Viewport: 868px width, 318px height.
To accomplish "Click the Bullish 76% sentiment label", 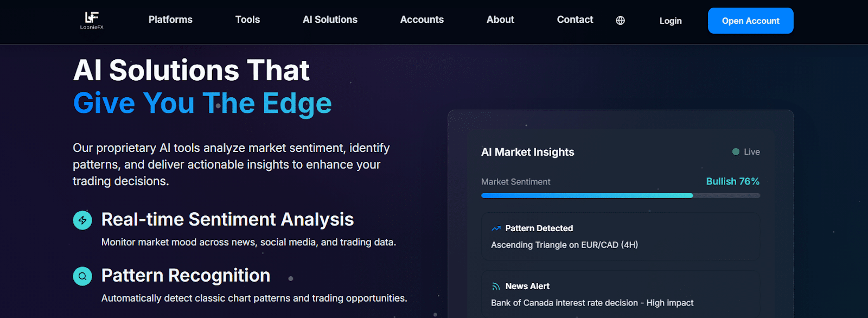I will pyautogui.click(x=732, y=181).
